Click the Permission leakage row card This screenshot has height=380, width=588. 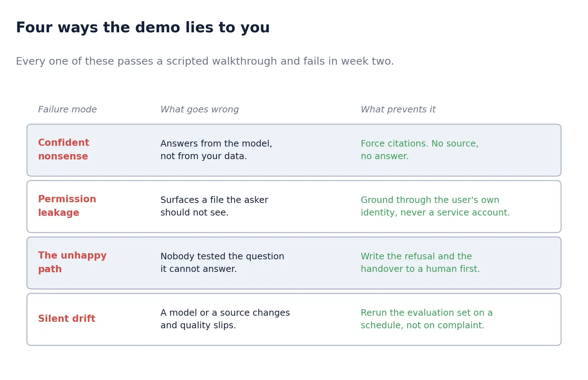pyautogui.click(x=294, y=207)
